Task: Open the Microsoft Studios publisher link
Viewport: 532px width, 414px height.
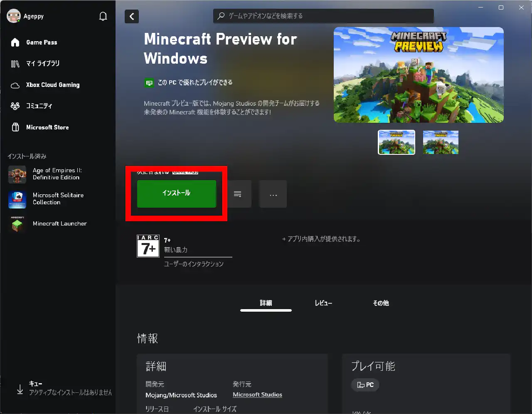Action: pos(257,395)
